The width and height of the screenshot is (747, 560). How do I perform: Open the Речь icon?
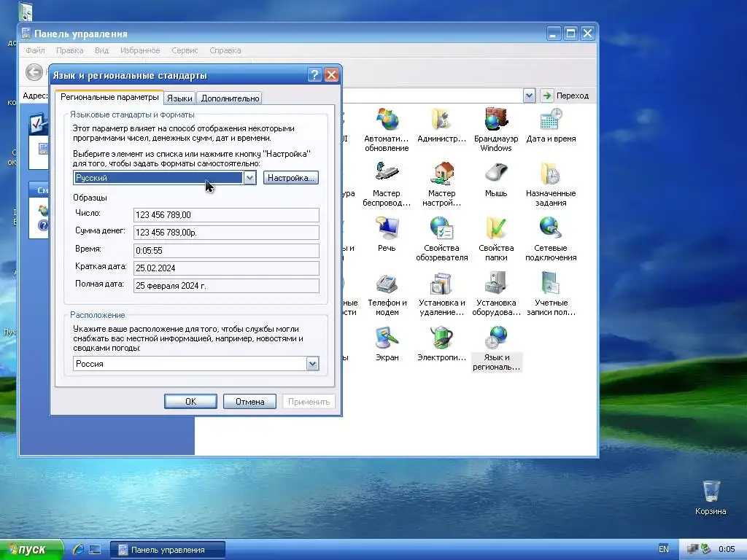[x=387, y=234]
